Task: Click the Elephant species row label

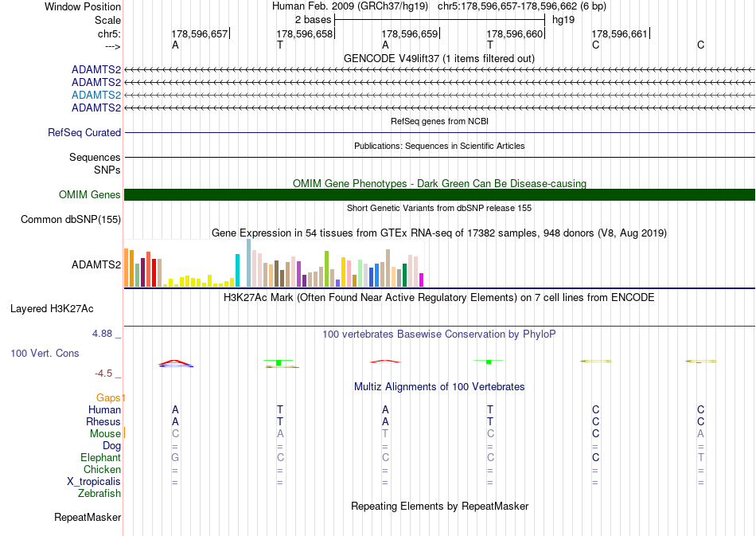Action: pyautogui.click(x=100, y=457)
